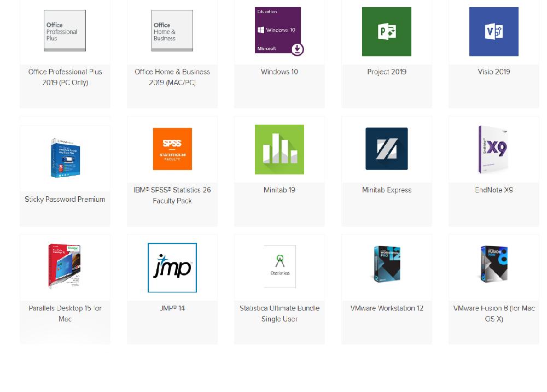Open the blue Visio 2019 icon
The width and height of the screenshot is (547, 392).
pos(493,32)
